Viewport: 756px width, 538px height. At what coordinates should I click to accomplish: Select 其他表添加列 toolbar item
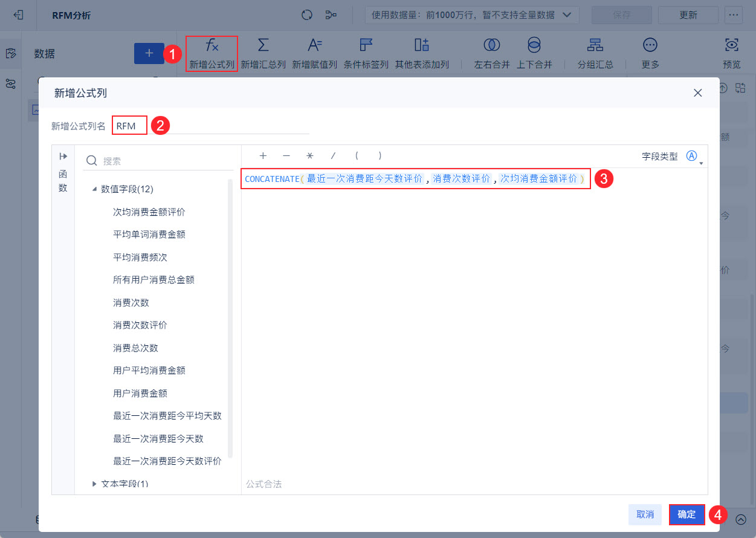422,54
